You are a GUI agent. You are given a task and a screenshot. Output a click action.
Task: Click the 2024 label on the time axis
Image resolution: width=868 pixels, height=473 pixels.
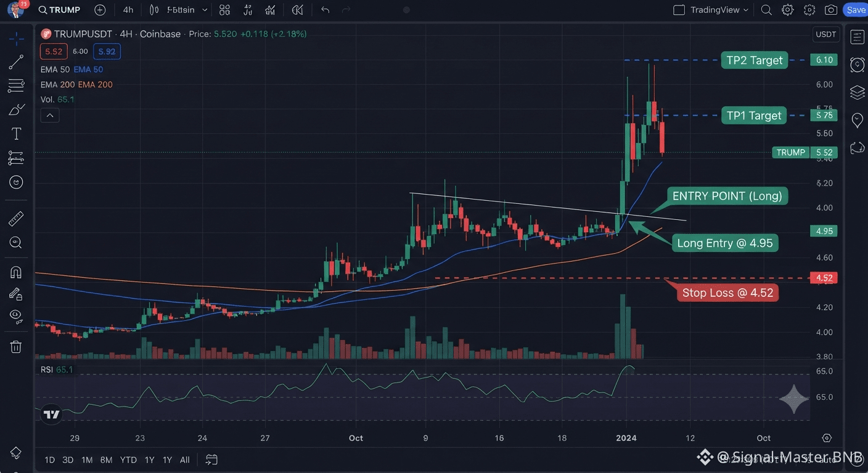(x=626, y=438)
